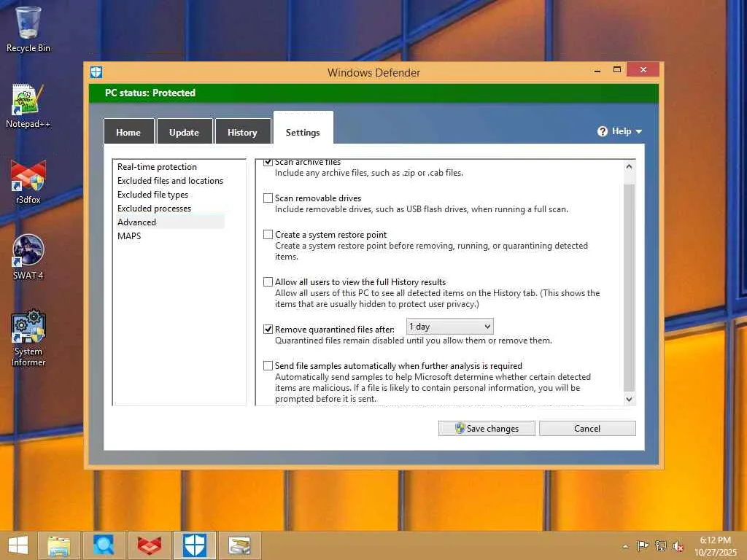This screenshot has width=747, height=560.
Task: Click the network tray icon
Action: pyautogui.click(x=661, y=546)
